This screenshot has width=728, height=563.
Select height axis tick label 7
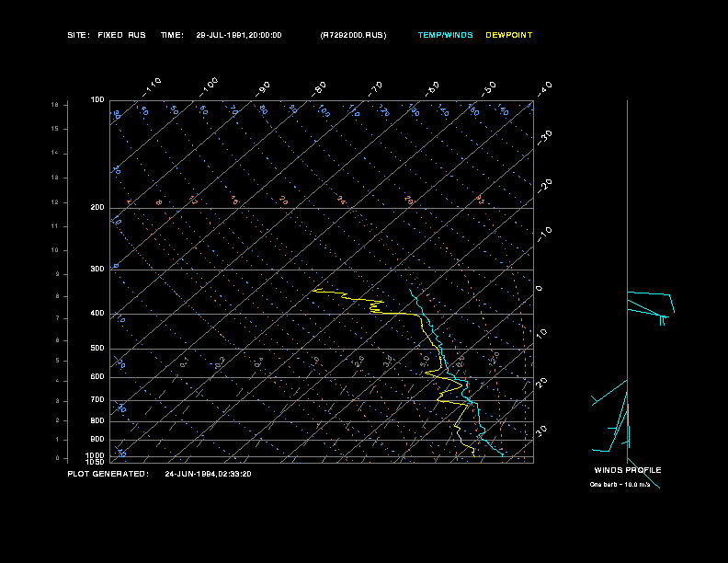coord(58,318)
